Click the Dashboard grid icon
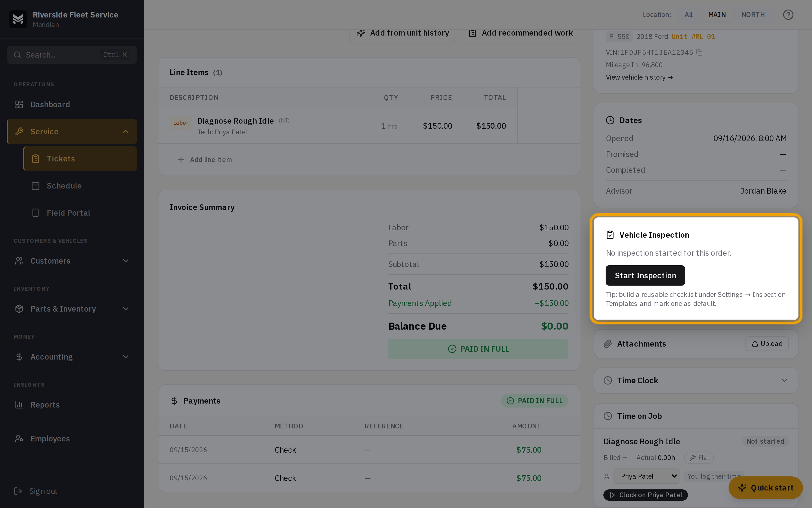 pyautogui.click(x=19, y=104)
